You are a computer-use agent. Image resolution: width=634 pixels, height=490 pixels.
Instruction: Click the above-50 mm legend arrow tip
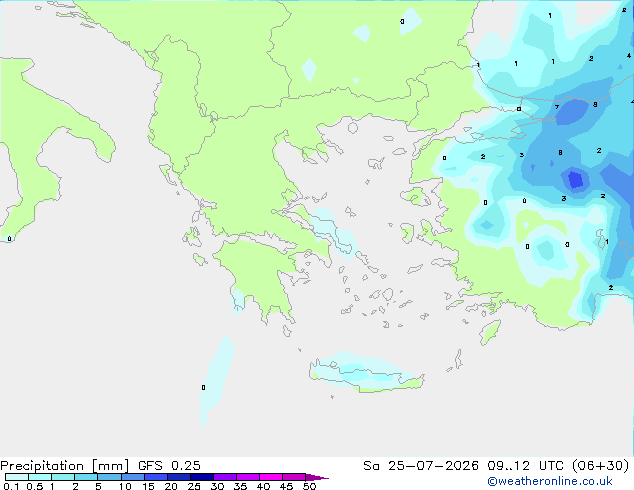pyautogui.click(x=317, y=477)
